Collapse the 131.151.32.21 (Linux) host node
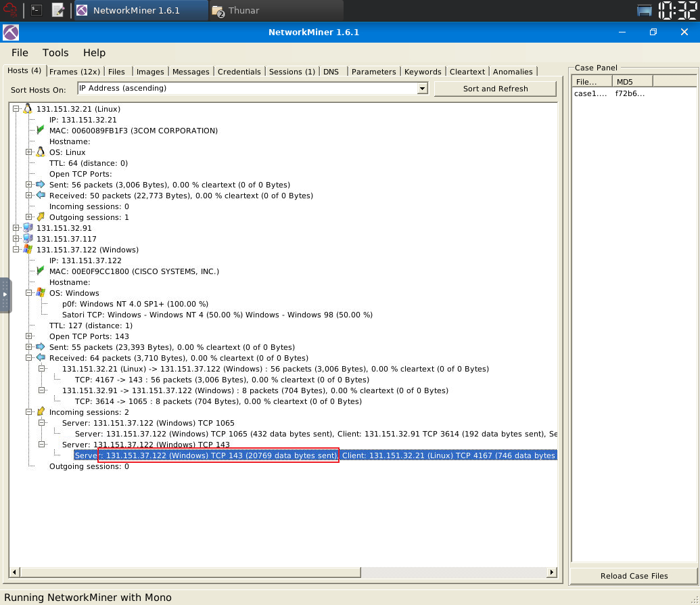This screenshot has height=605, width=700. click(x=16, y=108)
